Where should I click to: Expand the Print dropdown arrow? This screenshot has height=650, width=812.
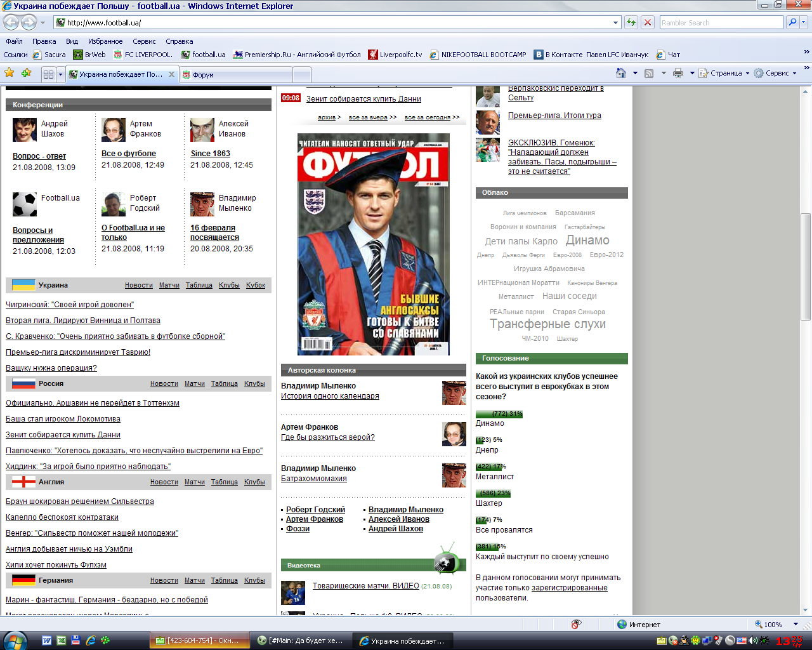pos(692,73)
